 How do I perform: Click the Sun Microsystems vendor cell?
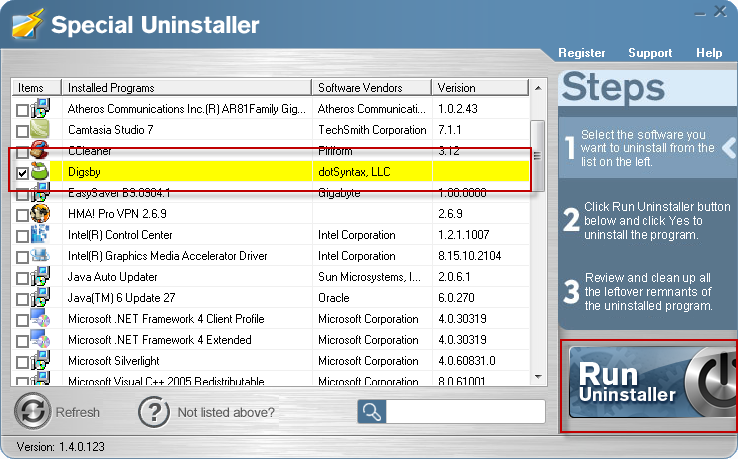369,277
